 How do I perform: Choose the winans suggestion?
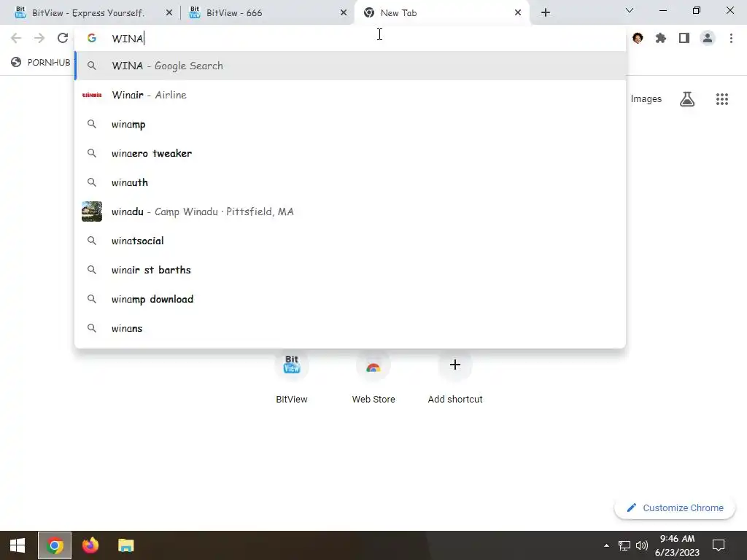pos(350,328)
